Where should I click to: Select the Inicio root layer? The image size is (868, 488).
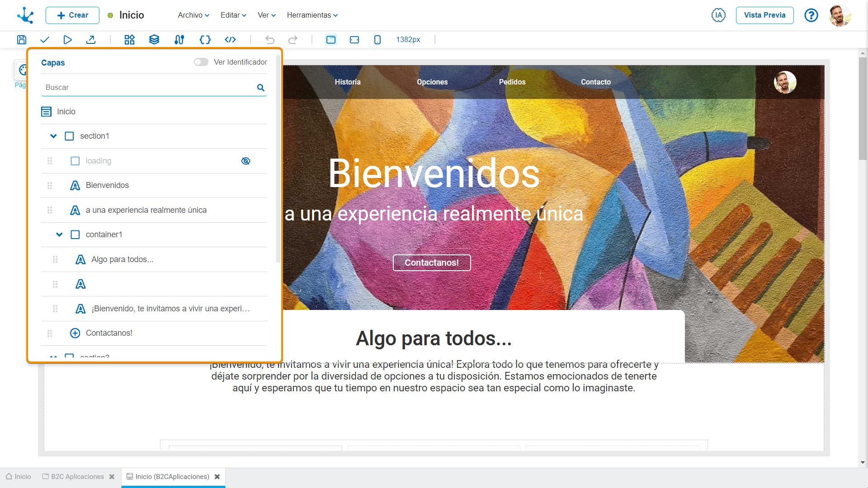[x=154, y=112]
